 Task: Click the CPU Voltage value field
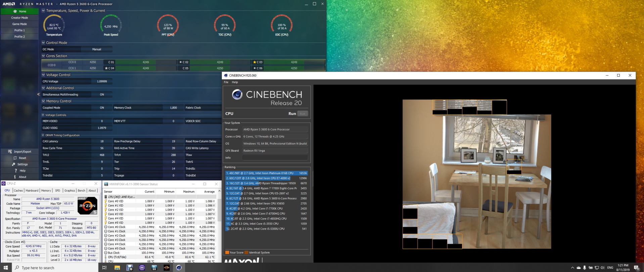point(102,81)
